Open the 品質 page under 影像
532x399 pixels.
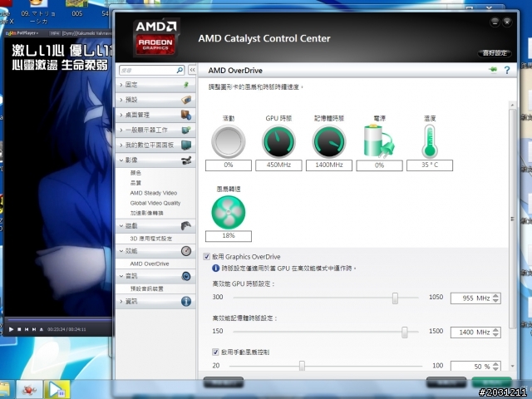(135, 183)
